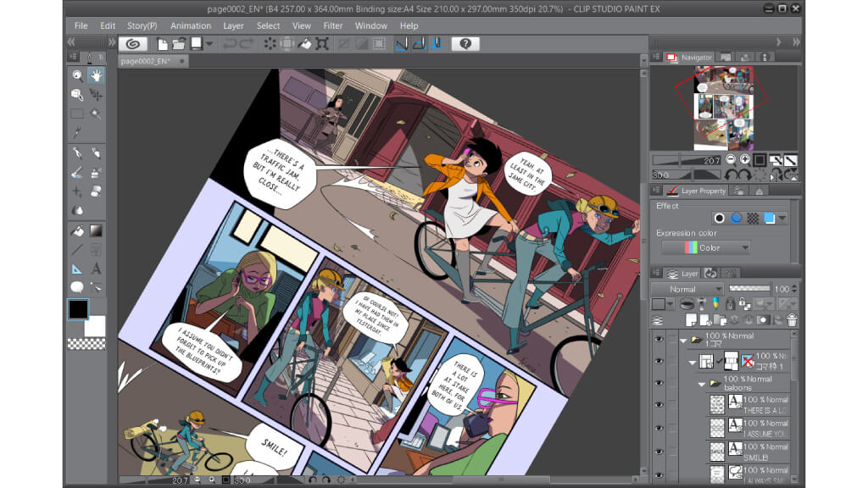Collapse the baloons layer folder
The height and width of the screenshot is (488, 868).
pos(702,384)
